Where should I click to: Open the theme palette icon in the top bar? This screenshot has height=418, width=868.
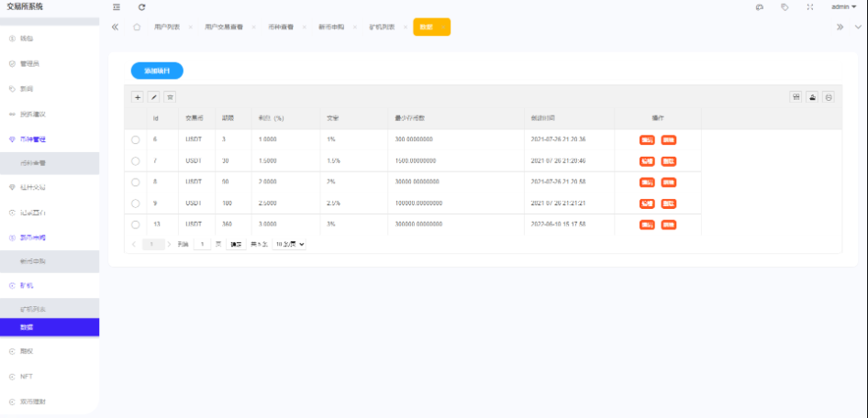760,7
